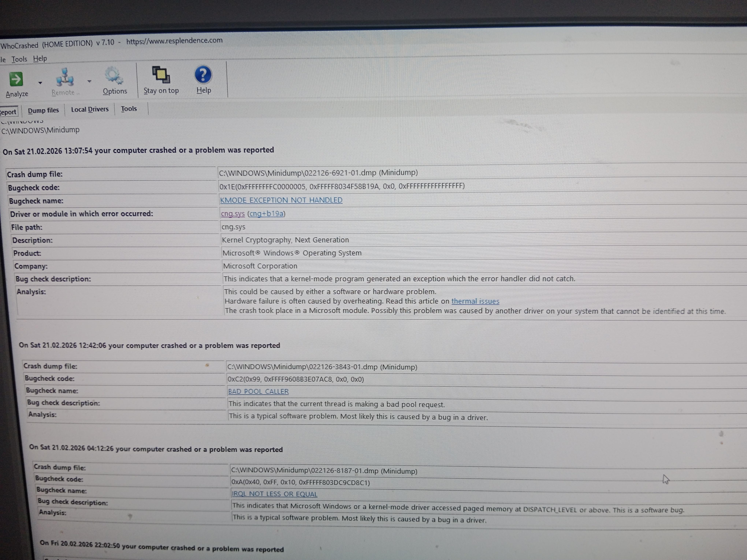
Task: Switch to the Dump files tab
Action: tap(43, 110)
